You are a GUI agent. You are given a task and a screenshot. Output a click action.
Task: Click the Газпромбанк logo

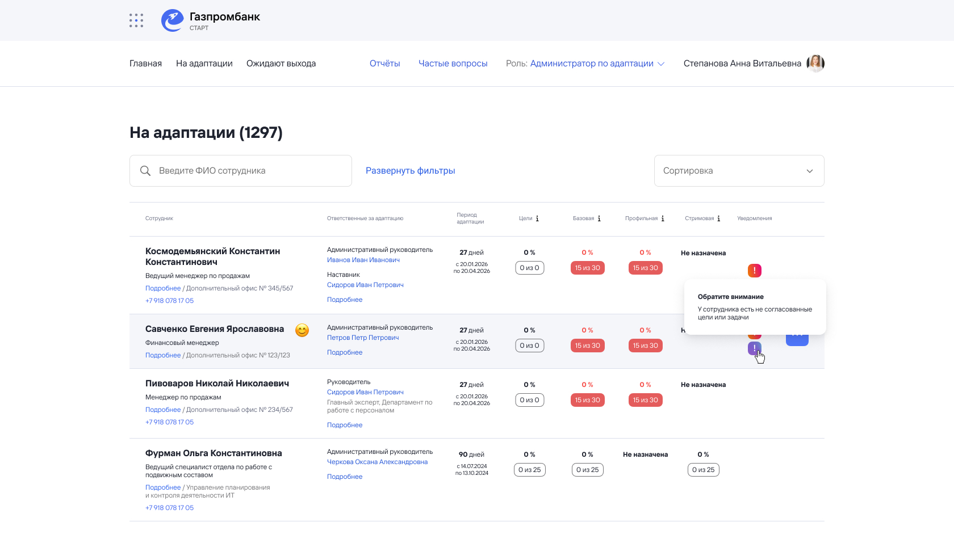tap(210, 20)
